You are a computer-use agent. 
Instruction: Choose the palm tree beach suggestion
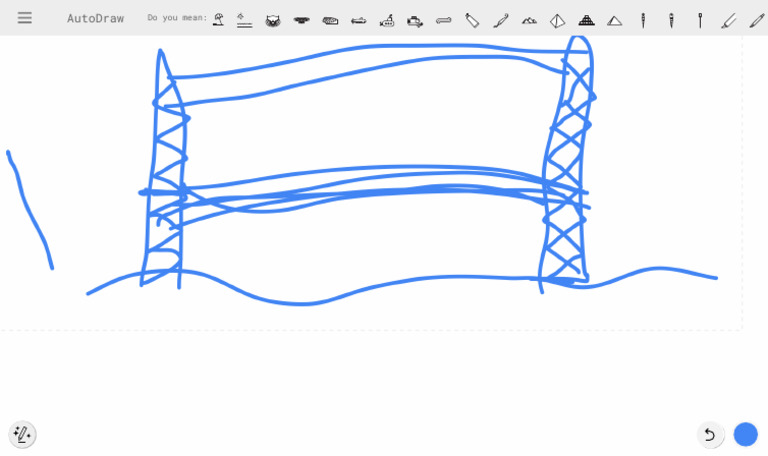click(218, 20)
